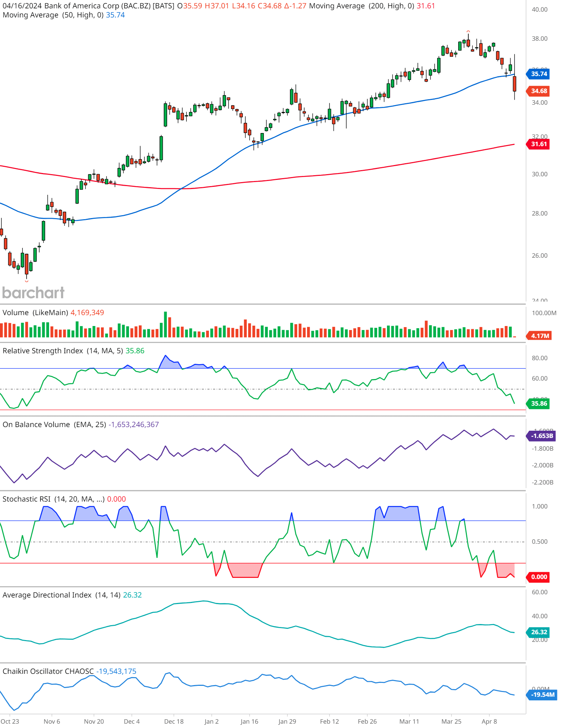
Task: Click the 80.00 RSI axis label
Action: (x=540, y=358)
